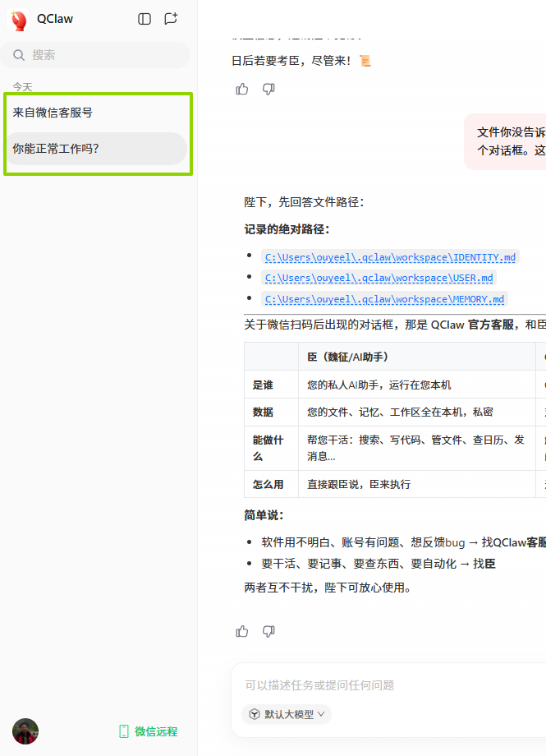Click the 微信远程 button

[149, 731]
